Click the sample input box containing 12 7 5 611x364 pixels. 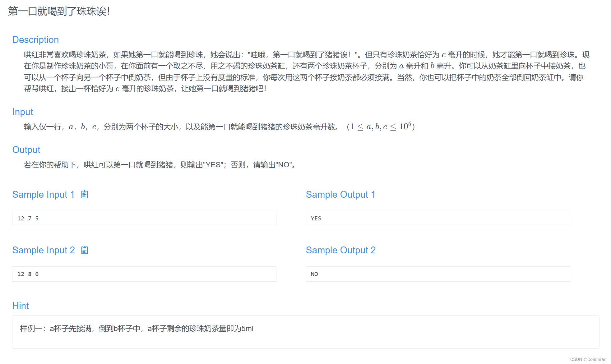click(144, 219)
